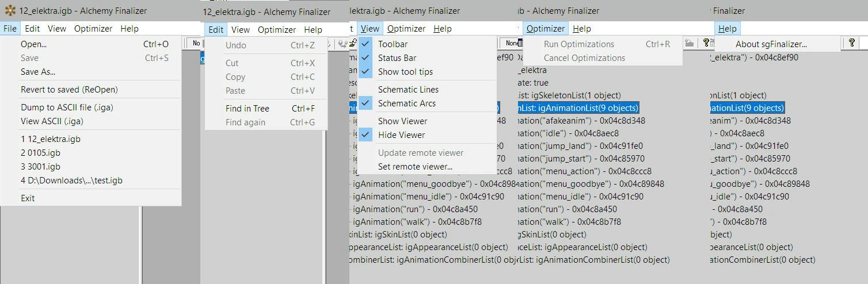Image resolution: width=868 pixels, height=284 pixels.
Task: Click the greyed Copy entry in Edit menu
Action: tap(266, 77)
